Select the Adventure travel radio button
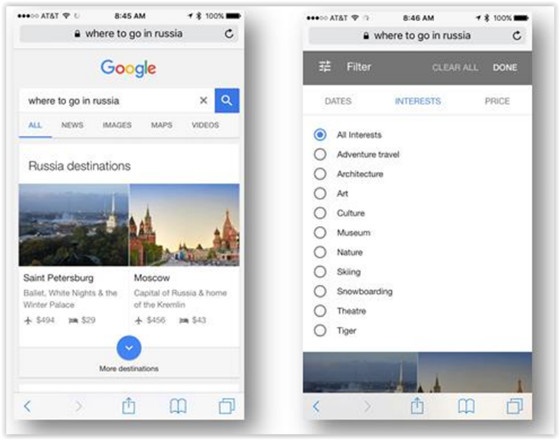The width and height of the screenshot is (560, 440). 320,154
